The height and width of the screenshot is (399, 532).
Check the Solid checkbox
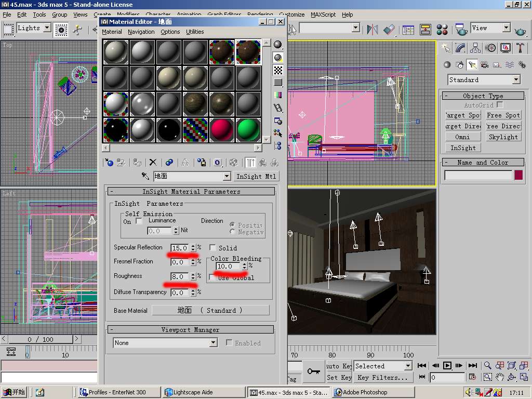(212, 248)
